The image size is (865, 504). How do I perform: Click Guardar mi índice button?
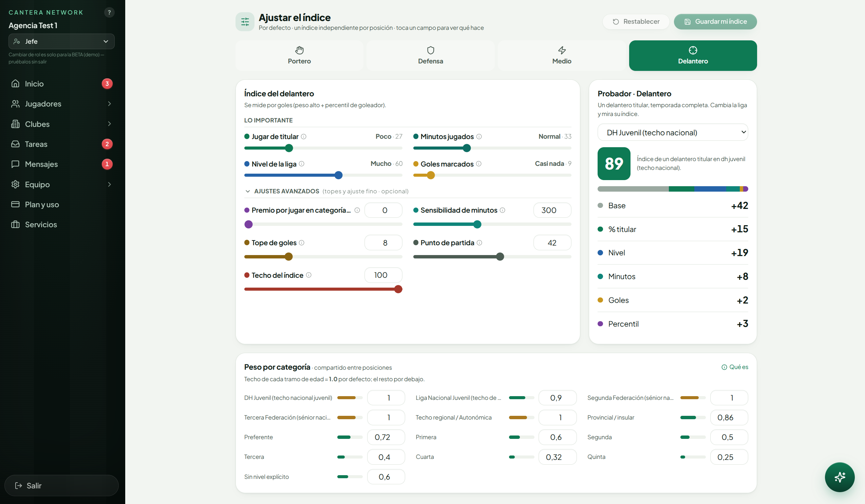(715, 22)
